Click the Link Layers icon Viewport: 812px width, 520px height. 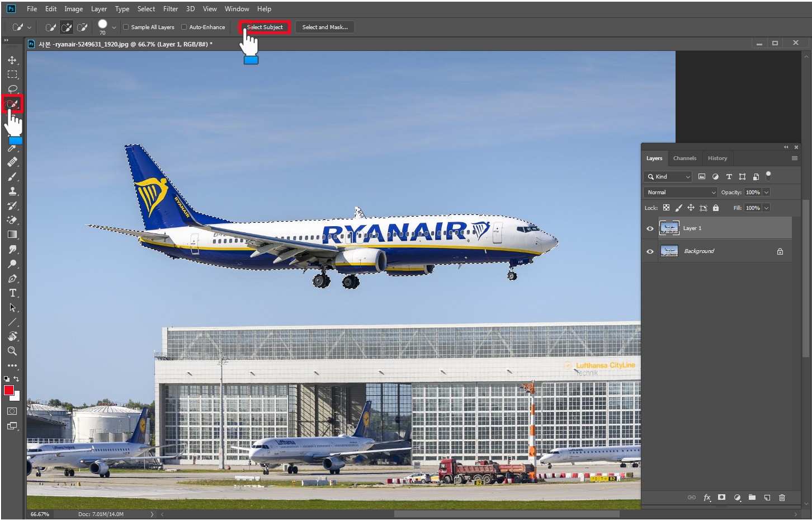tap(692, 497)
